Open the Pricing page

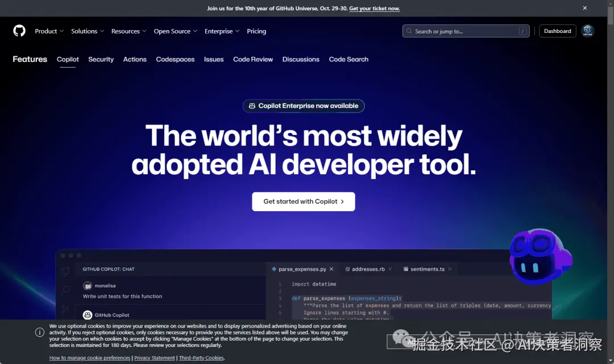point(256,31)
